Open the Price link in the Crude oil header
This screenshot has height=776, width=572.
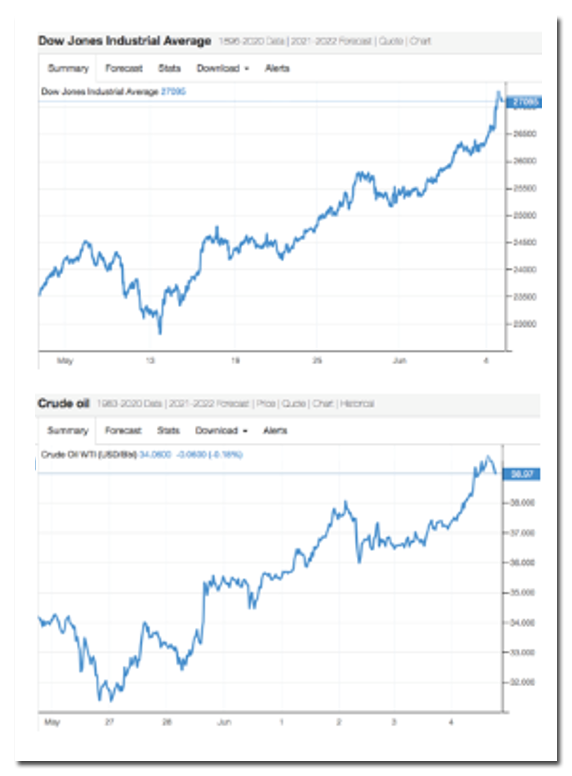tap(266, 404)
